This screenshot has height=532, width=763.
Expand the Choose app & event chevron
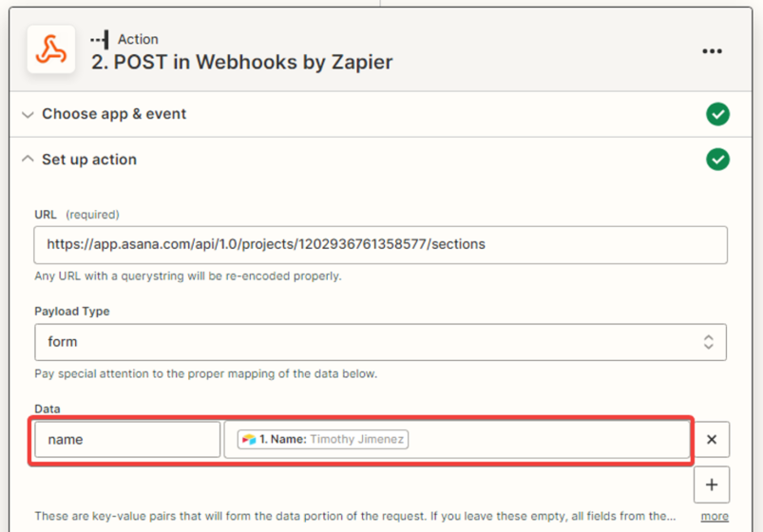tap(28, 115)
